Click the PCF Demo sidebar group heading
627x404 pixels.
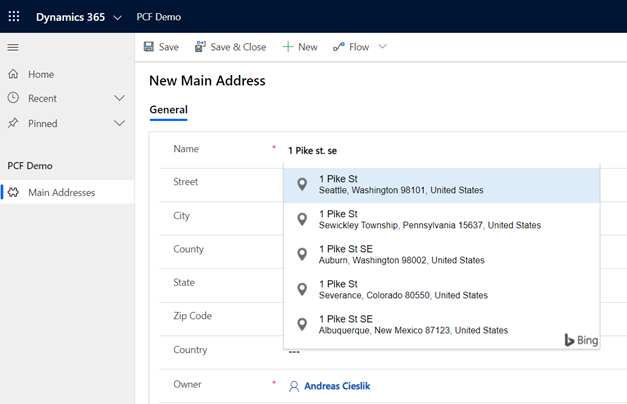click(30, 166)
